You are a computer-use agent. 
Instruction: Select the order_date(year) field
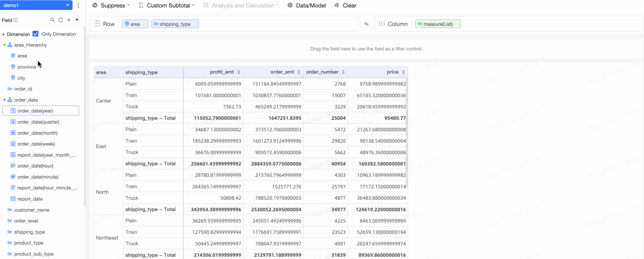pos(41,111)
